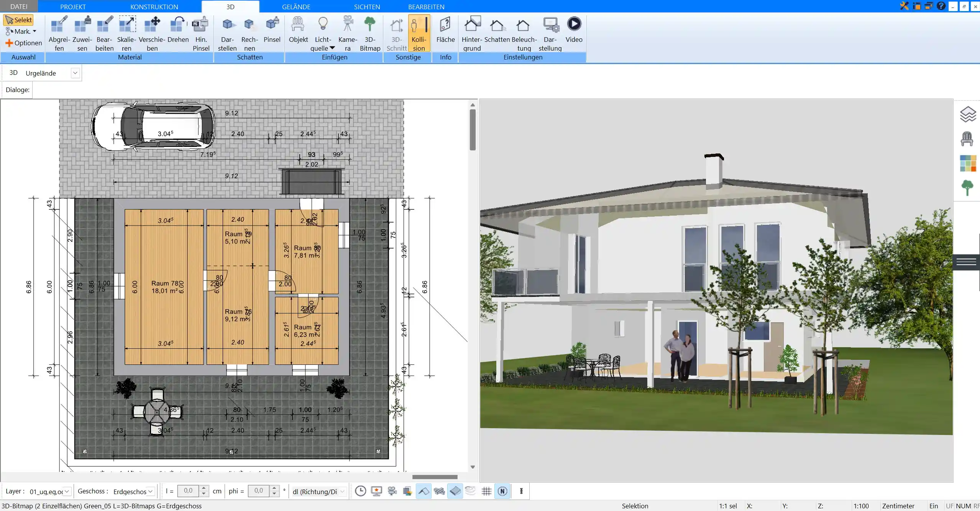Switch to the BEARBEITEN tab
This screenshot has width=980, height=511.
click(x=426, y=7)
